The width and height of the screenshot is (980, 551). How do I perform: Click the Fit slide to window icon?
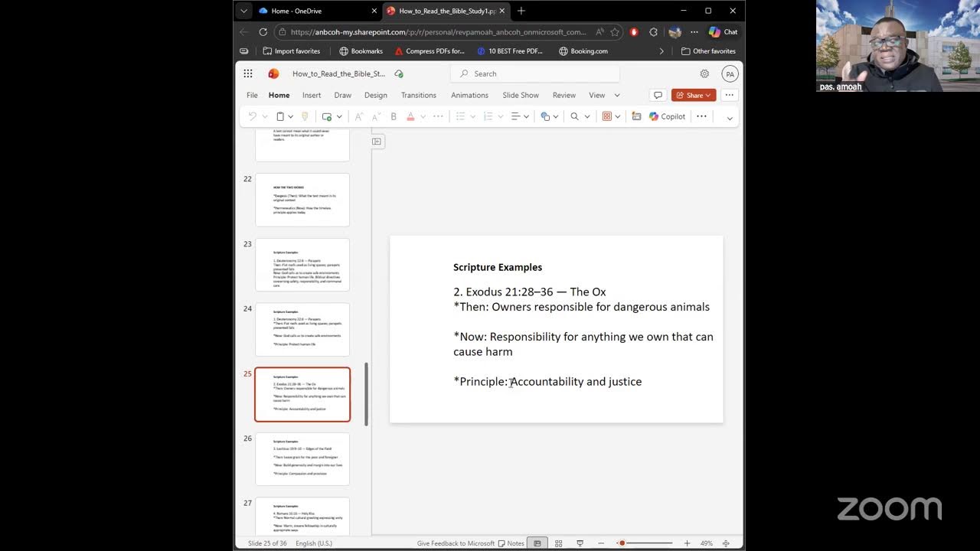pos(726,543)
